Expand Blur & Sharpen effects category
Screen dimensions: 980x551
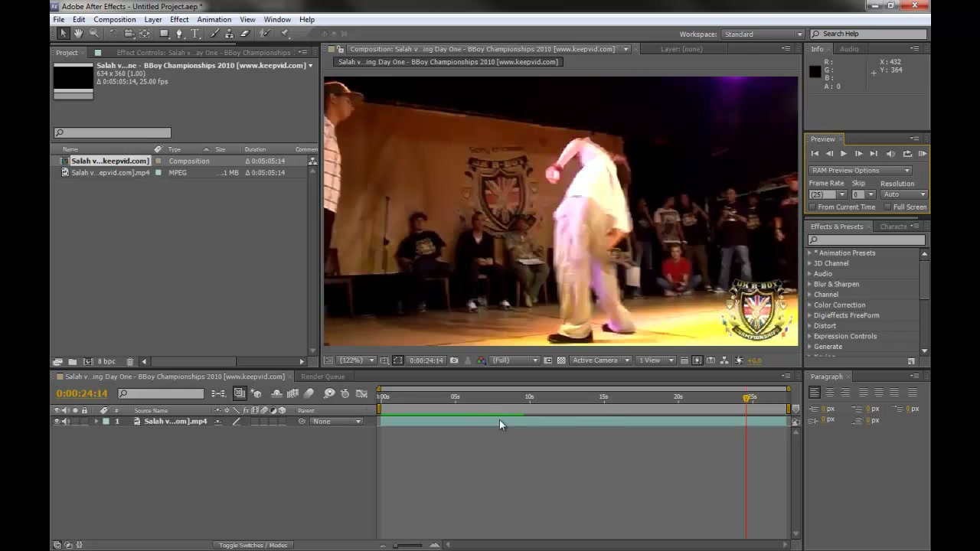tap(809, 285)
